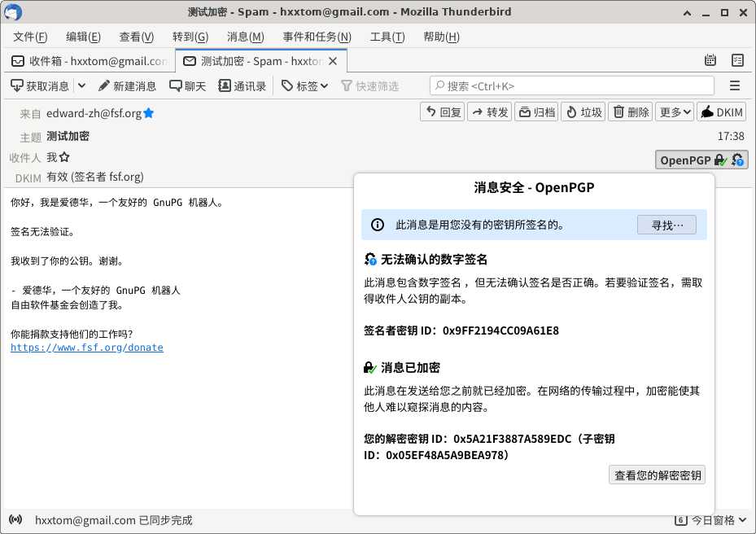Click the DKIM toolbar button
Image resolution: width=756 pixels, height=534 pixels.
pos(721,112)
